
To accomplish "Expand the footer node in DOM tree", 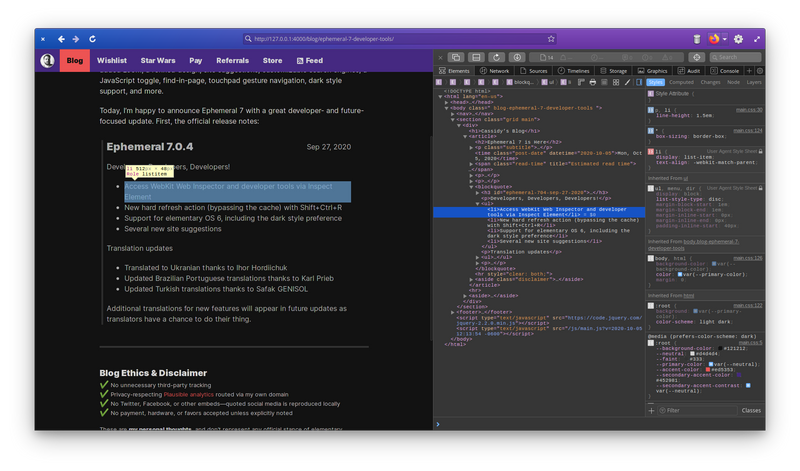I will [x=453, y=312].
